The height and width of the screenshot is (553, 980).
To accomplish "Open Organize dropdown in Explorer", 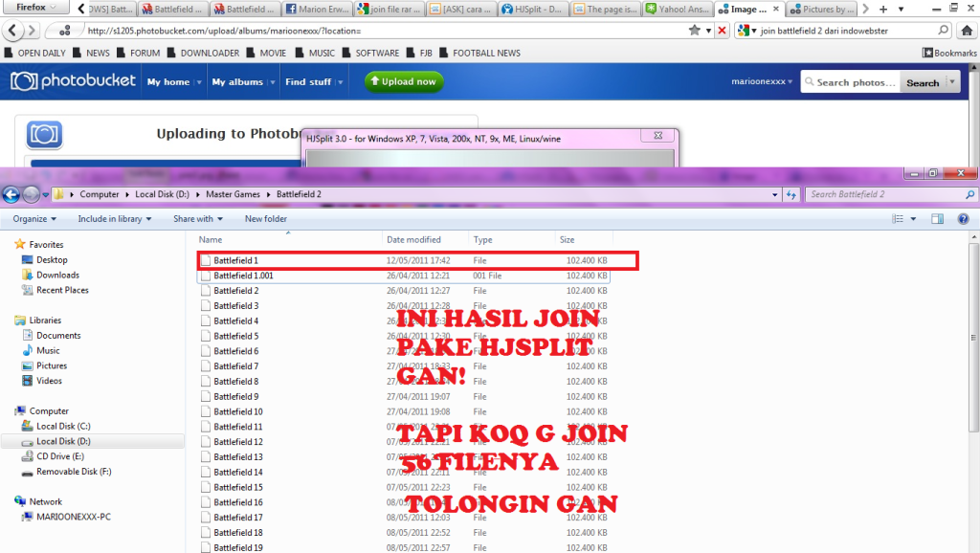I will point(35,219).
